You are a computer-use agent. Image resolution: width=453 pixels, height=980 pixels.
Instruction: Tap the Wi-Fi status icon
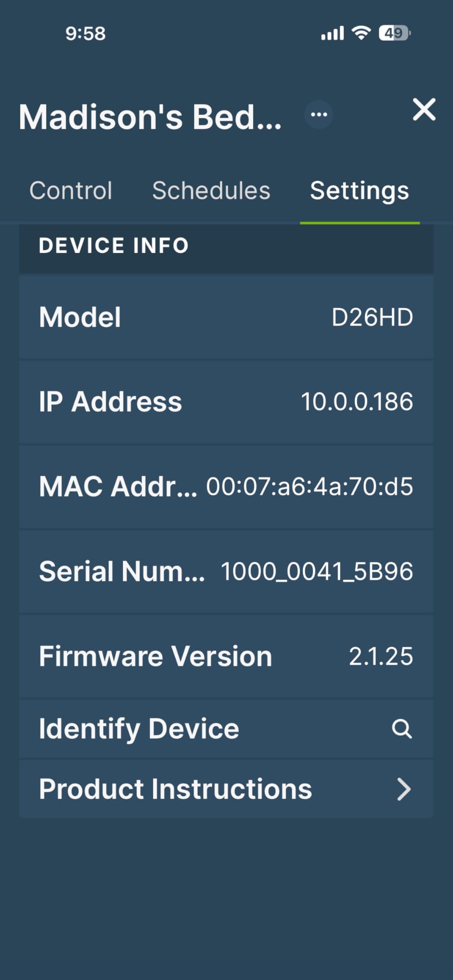coord(361,33)
